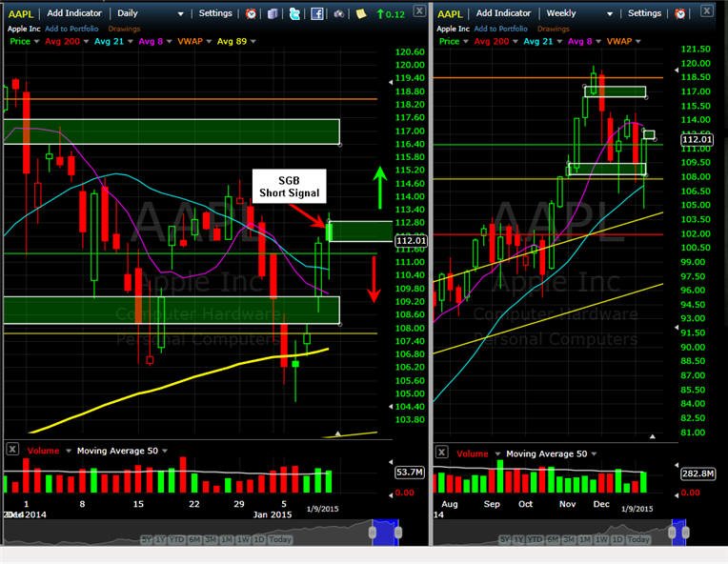Viewport: 728px width, 564px height.
Task: Click AAPL ticker symbol in Weekly chart
Action: click(x=450, y=14)
